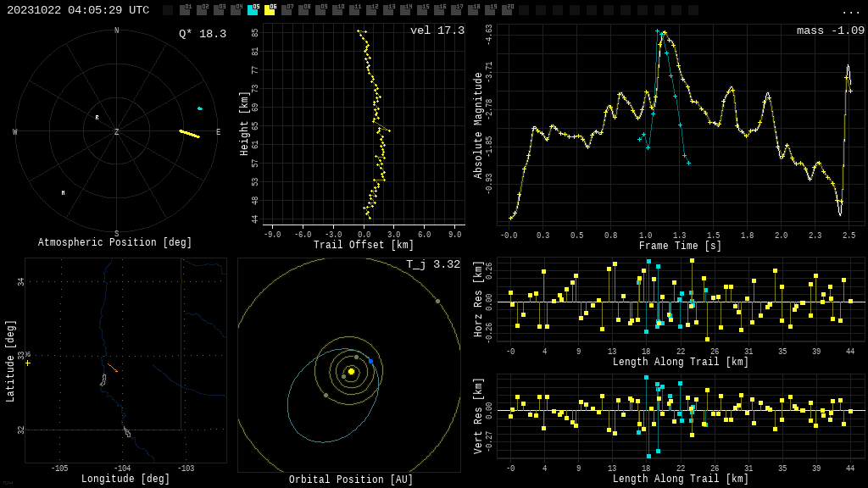Click the gray box labeled 15
Image resolution: width=868 pixels, height=488 pixels.
tap(422, 10)
